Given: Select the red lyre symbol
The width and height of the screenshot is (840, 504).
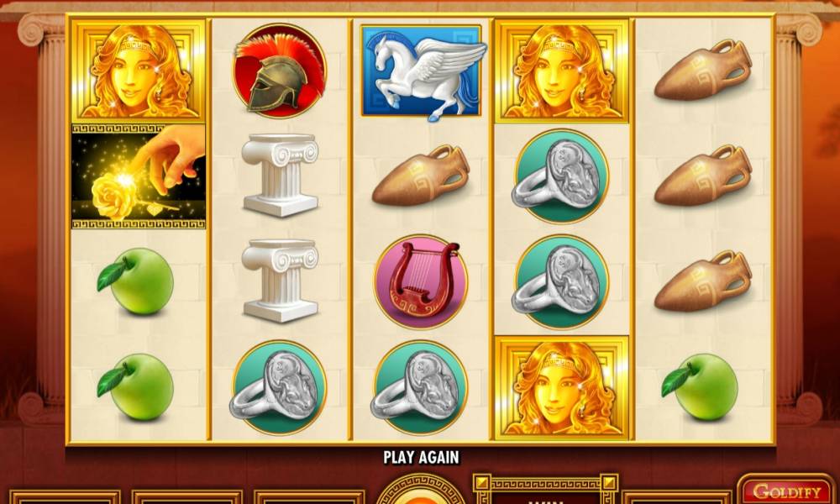Looking at the screenshot, I should click(421, 281).
